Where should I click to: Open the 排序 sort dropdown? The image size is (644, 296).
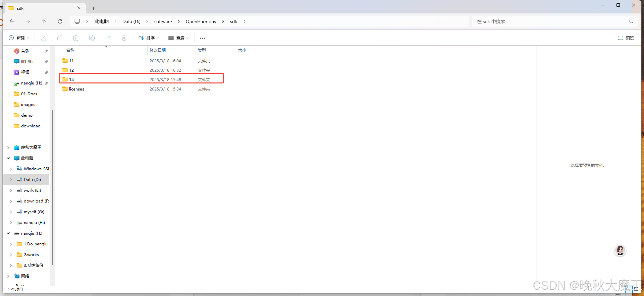click(x=149, y=38)
